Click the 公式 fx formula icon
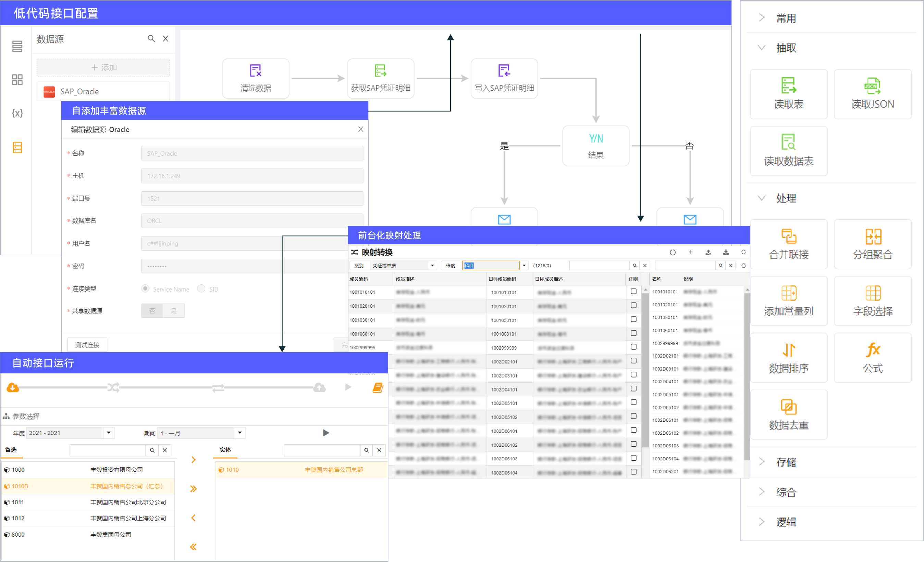This screenshot has height=562, width=924. pos(872,350)
